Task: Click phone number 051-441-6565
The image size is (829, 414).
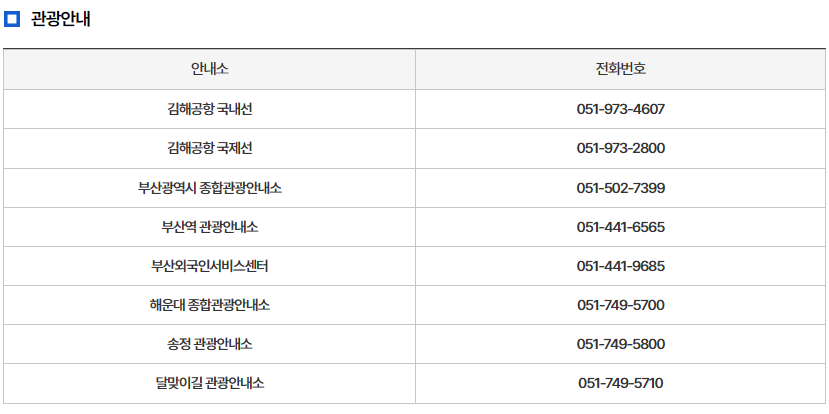Action: [x=621, y=227]
